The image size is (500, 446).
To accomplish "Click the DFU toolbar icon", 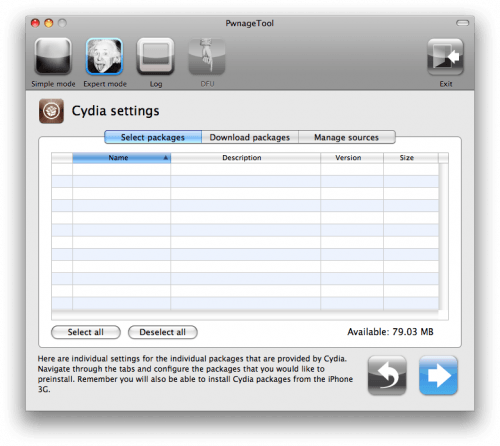I will 207,56.
